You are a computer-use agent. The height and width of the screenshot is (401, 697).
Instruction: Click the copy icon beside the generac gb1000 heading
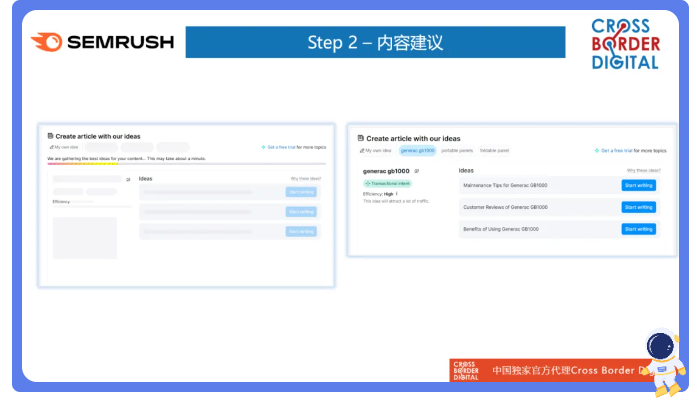[417, 171]
